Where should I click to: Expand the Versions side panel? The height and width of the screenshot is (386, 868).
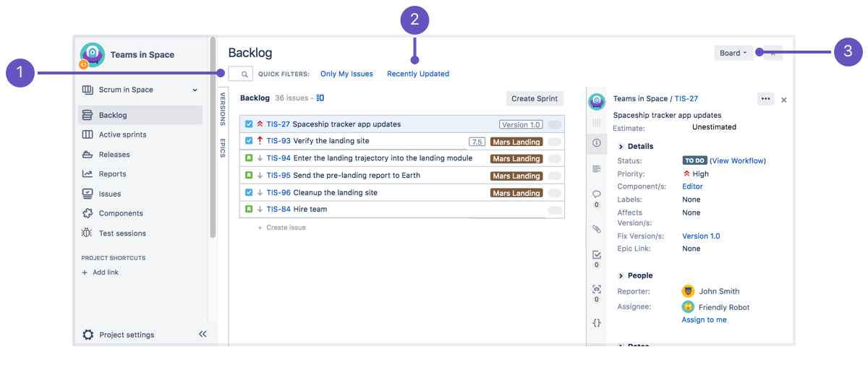coord(223,109)
